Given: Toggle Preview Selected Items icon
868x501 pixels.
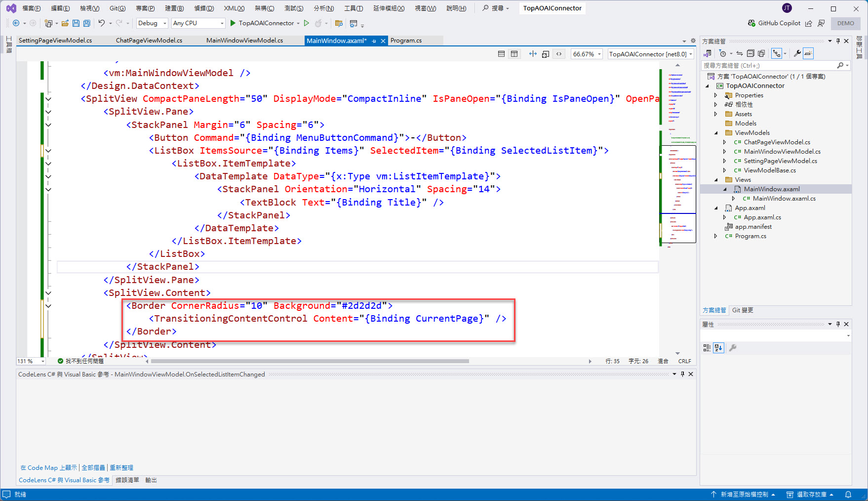Looking at the screenshot, I should (x=808, y=53).
